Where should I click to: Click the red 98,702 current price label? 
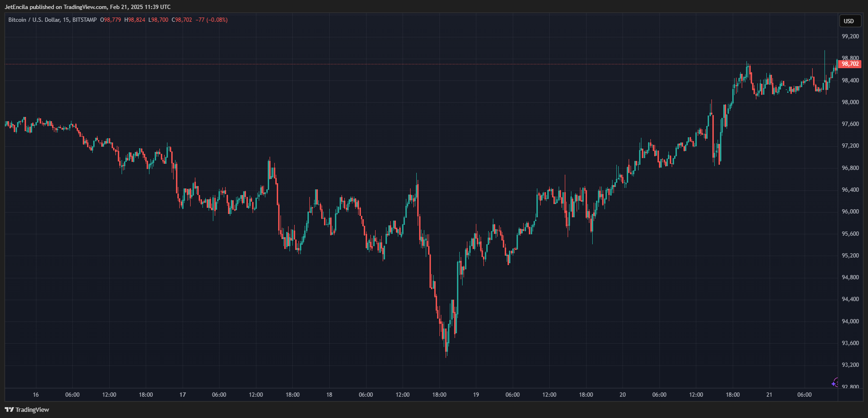850,64
